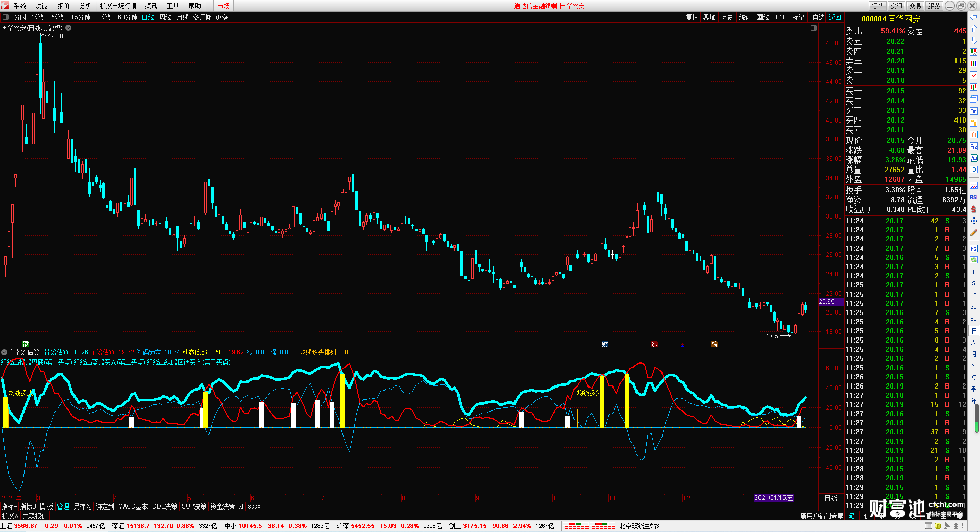Click the 2021/01/15/五 date marker
Image resolution: width=980 pixels, height=532 pixels.
[774, 498]
